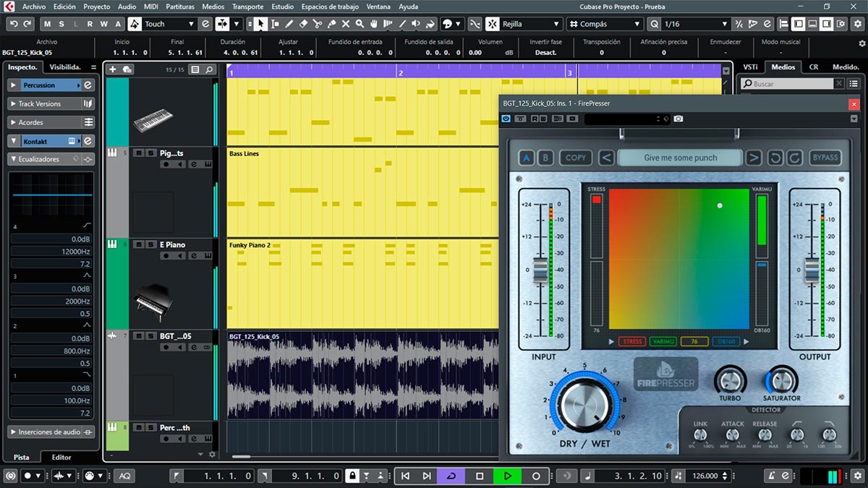This screenshot has height=488, width=868.
Task: Toggle the purple Cycle loop button
Action: pyautogui.click(x=451, y=476)
